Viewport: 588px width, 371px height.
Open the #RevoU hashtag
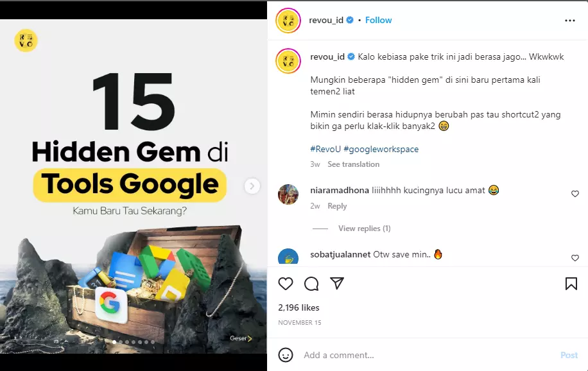point(325,150)
